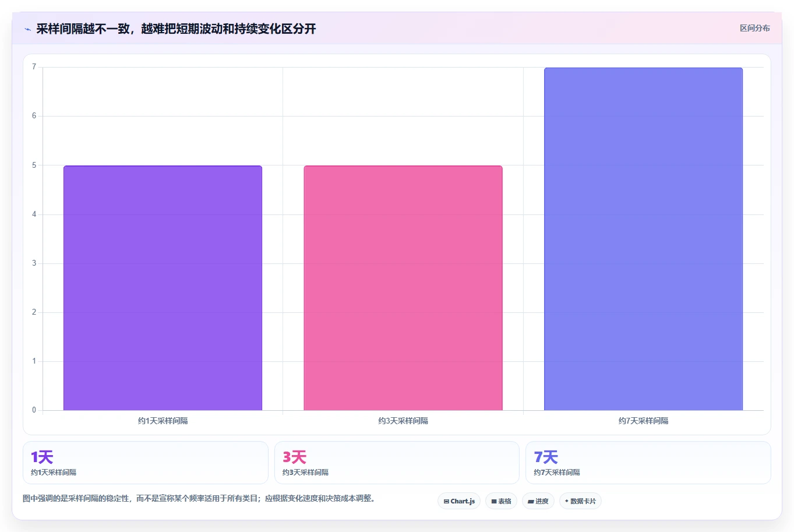Viewport: 794px width, 532px height.
Task: Click the x-axis label 约7天采样间隔
Action: pyautogui.click(x=643, y=421)
